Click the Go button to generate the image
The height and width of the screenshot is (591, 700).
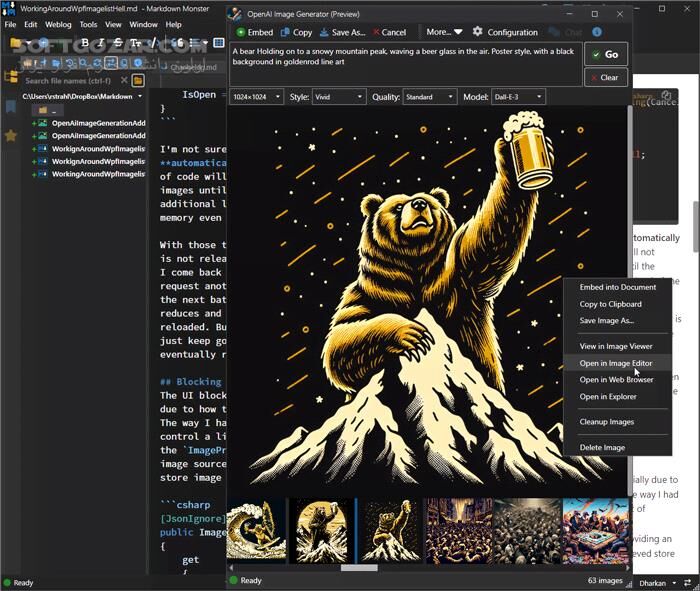606,54
